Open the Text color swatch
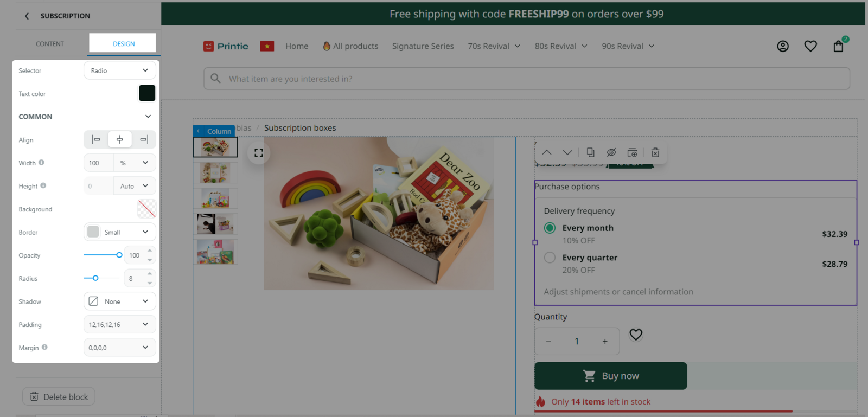This screenshot has height=417, width=868. tap(147, 93)
